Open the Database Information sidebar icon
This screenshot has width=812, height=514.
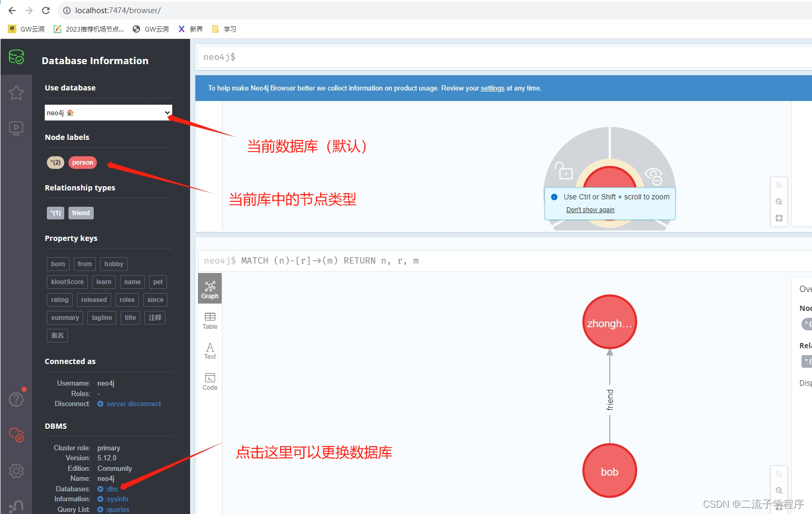16,58
